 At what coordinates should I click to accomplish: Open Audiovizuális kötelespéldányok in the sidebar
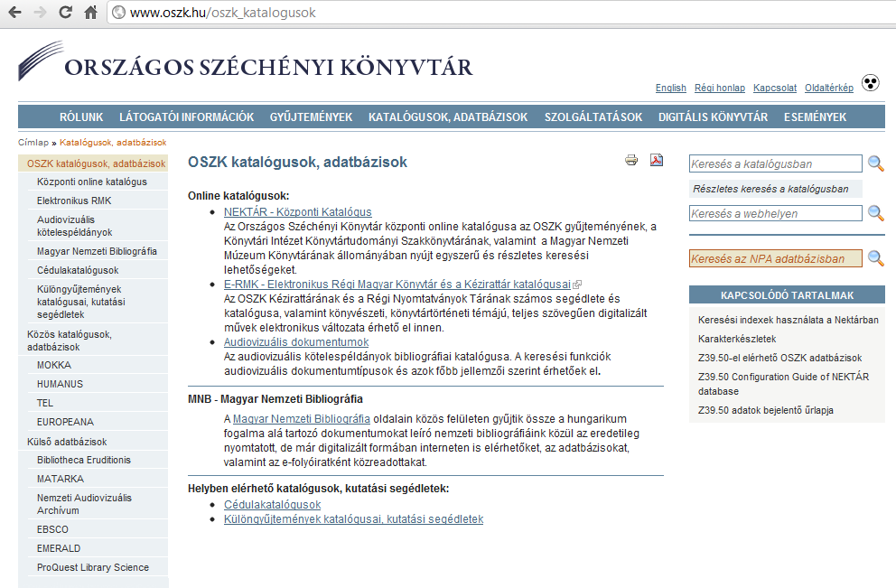pyautogui.click(x=75, y=226)
